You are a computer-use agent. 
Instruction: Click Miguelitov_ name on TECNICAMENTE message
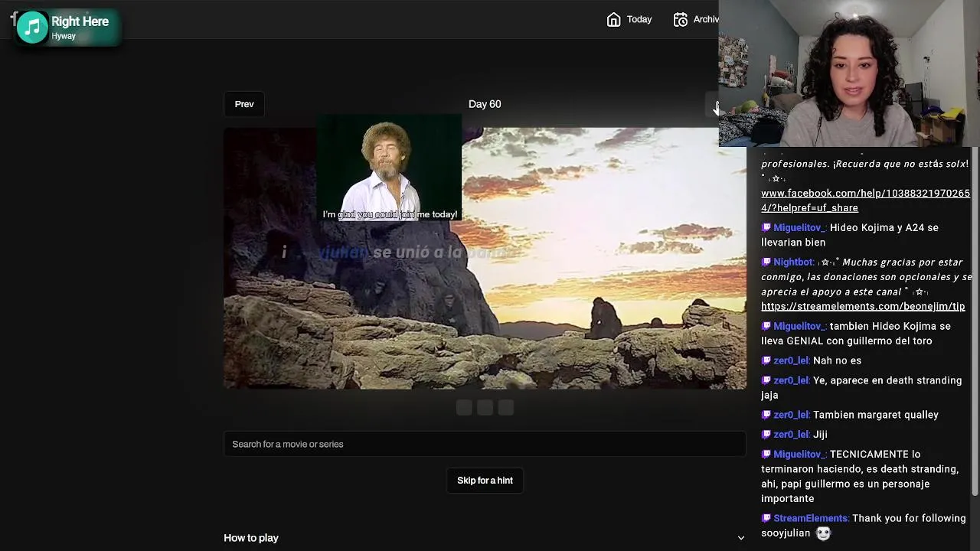[799, 454]
